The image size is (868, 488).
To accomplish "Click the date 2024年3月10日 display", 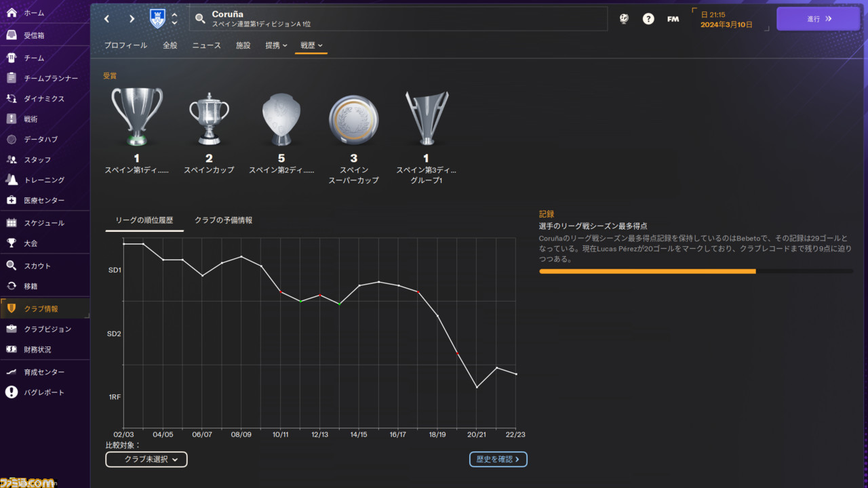I will (x=726, y=24).
